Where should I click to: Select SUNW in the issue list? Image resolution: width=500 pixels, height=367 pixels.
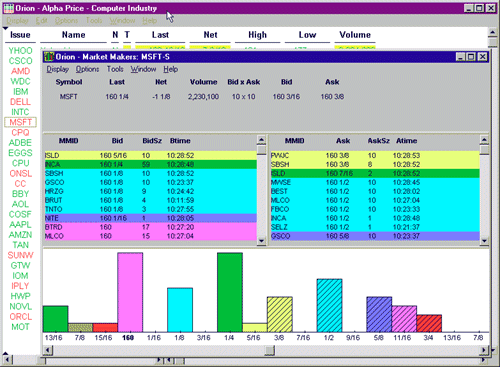click(20, 255)
